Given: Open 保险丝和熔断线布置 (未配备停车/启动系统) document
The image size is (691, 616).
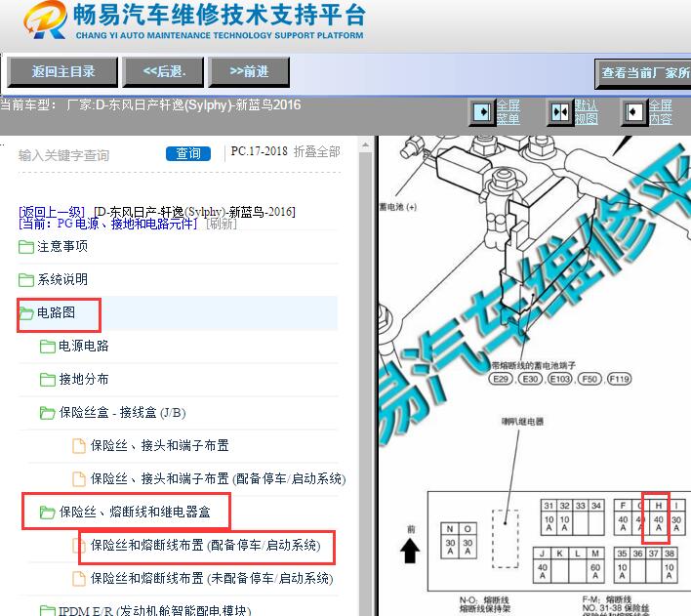Looking at the screenshot, I should coord(212,578).
